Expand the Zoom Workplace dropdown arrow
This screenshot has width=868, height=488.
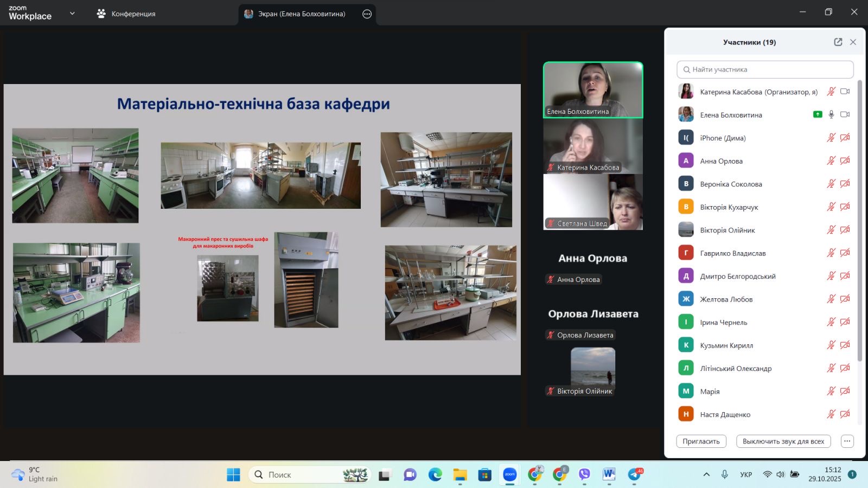72,14
